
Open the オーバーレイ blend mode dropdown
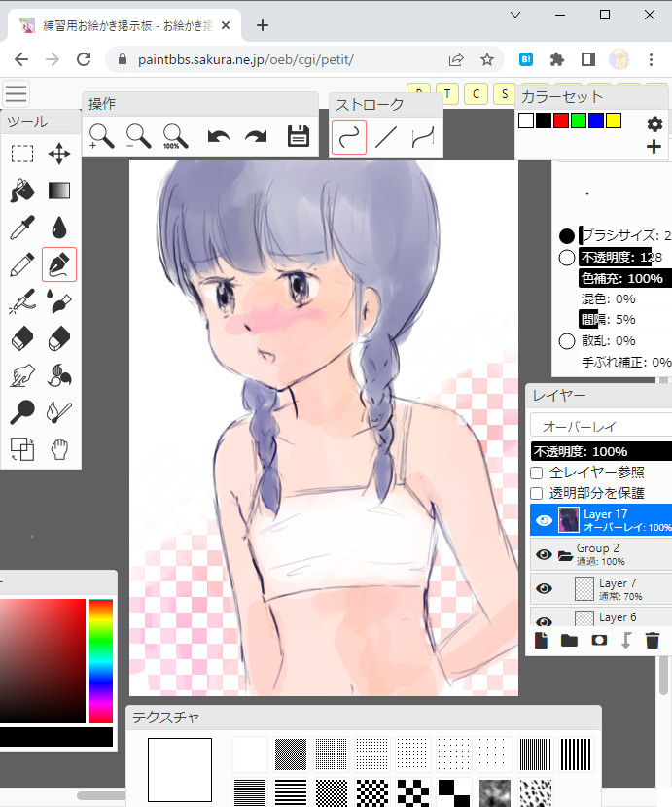coord(601,427)
